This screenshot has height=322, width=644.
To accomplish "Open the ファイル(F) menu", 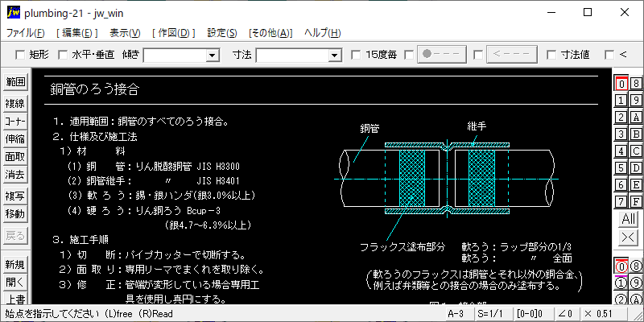I will pos(26,33).
